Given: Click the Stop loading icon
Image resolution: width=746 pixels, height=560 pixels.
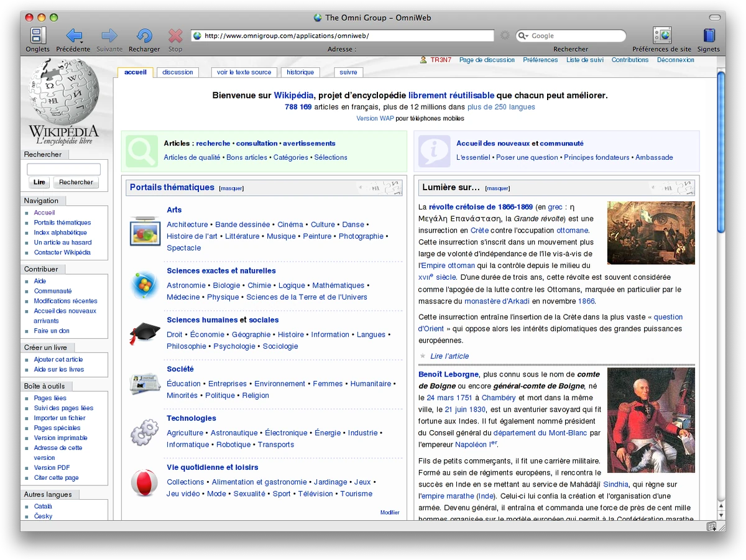Looking at the screenshot, I should (x=175, y=35).
